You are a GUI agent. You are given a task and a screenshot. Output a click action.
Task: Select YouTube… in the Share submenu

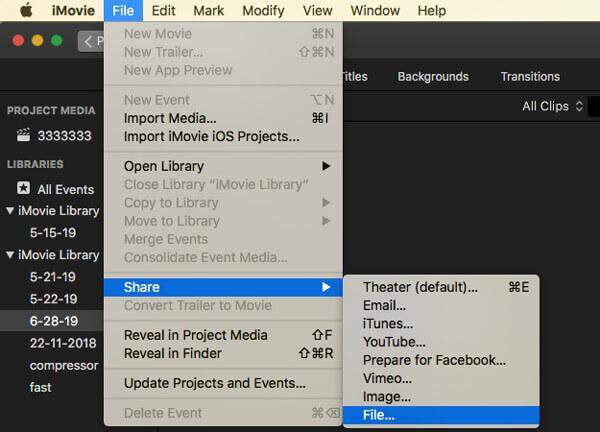[x=388, y=341]
